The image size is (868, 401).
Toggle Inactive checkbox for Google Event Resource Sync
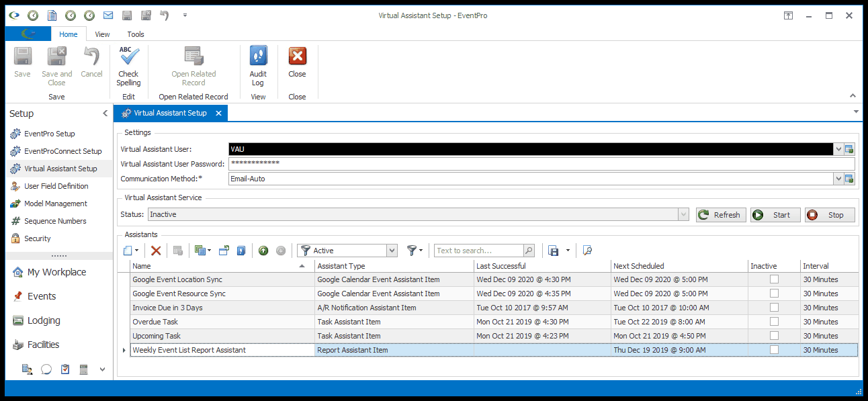coord(774,293)
